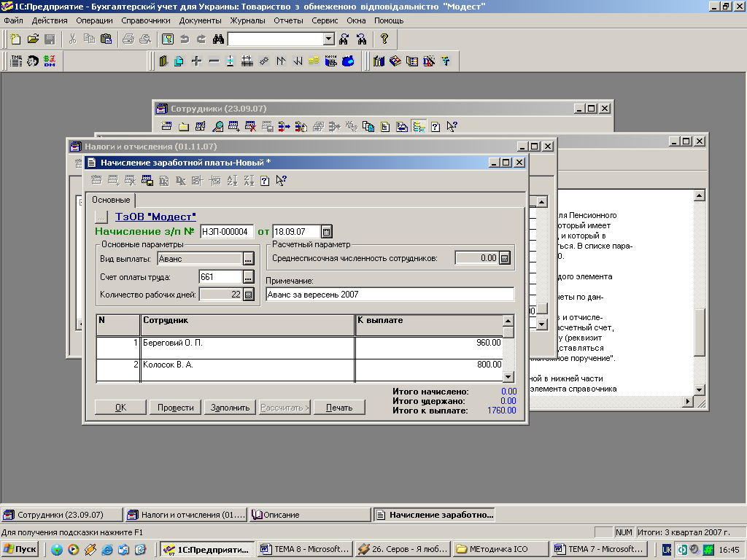Open the Справочники menu
This screenshot has width=747, height=560.
[x=146, y=20]
